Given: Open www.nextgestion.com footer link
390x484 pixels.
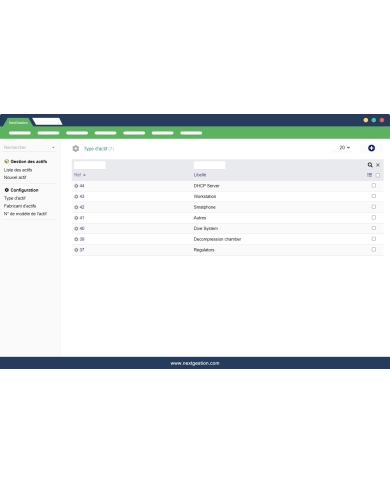Looking at the screenshot, I should click(x=195, y=363).
